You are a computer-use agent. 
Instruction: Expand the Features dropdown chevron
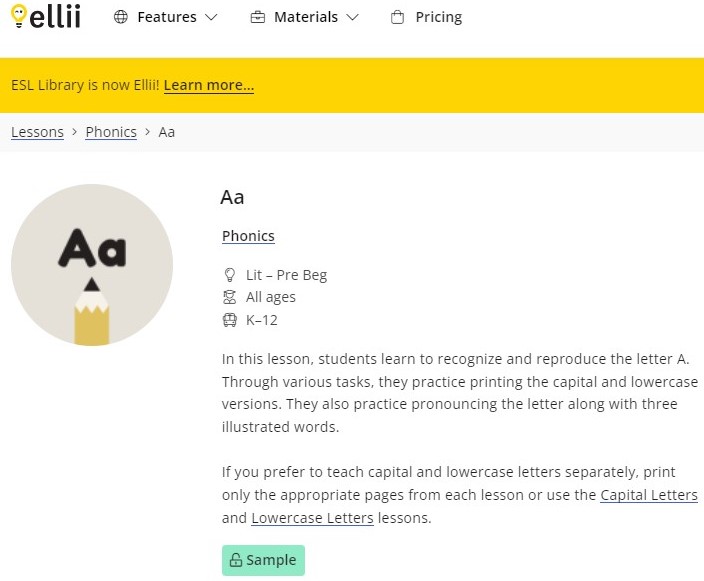coord(211,17)
